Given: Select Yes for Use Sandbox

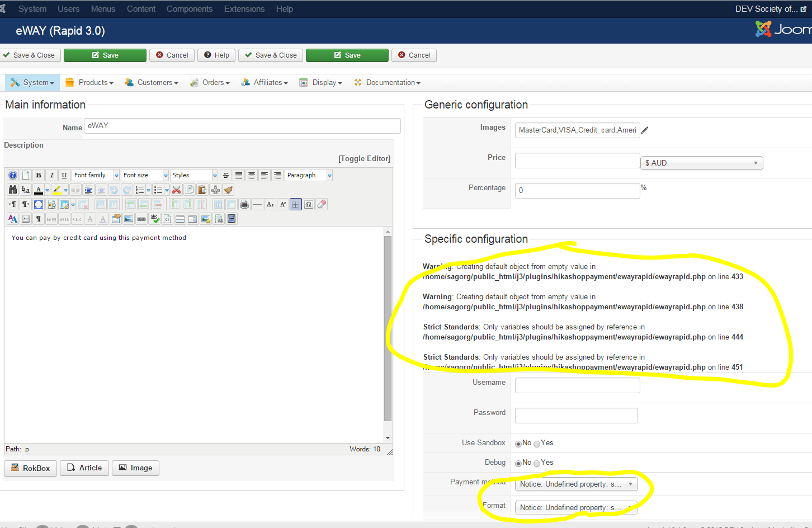Looking at the screenshot, I should [537, 444].
